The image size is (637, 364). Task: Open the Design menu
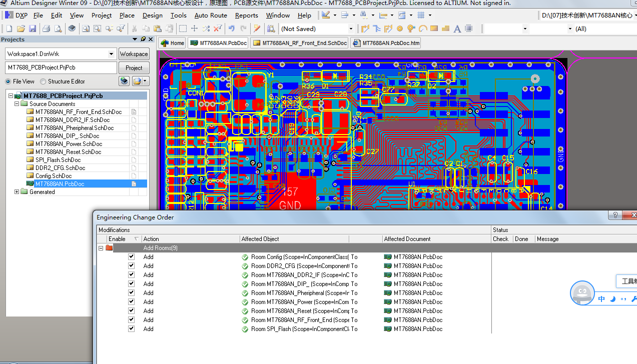tap(153, 15)
